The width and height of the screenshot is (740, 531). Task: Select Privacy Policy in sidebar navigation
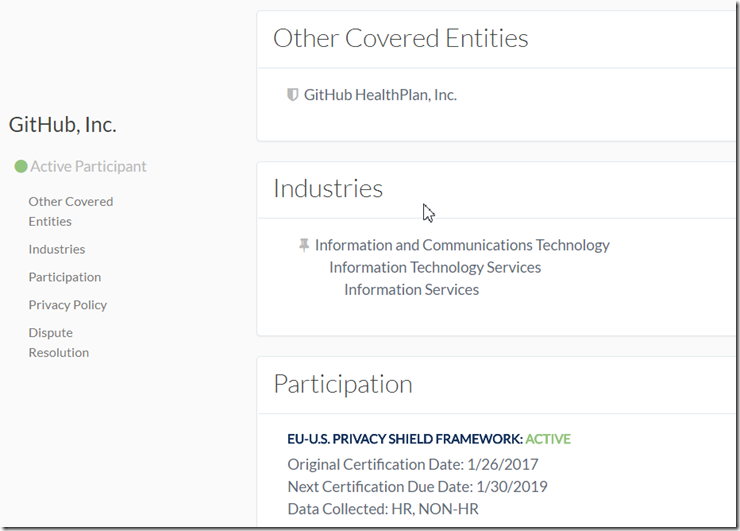pos(67,305)
